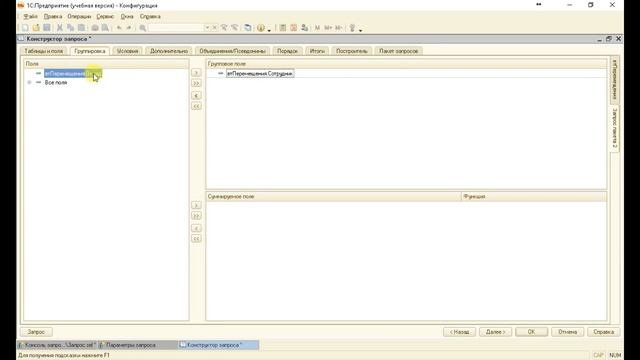Click the Paste clipboard icon
The height and width of the screenshot is (360, 640).
pyautogui.click(x=81, y=28)
